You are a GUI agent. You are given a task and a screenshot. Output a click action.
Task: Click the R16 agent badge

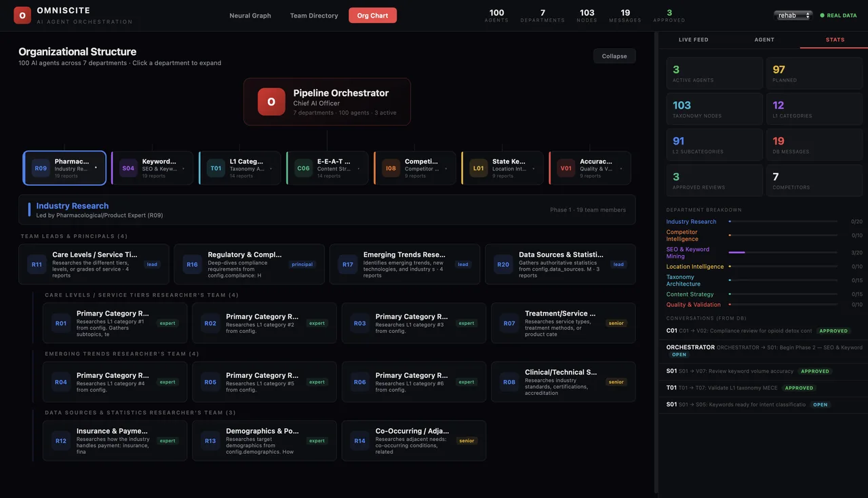pyautogui.click(x=192, y=265)
